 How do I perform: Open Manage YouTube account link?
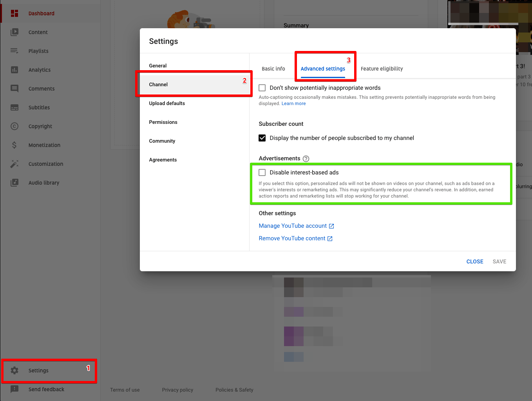click(293, 226)
